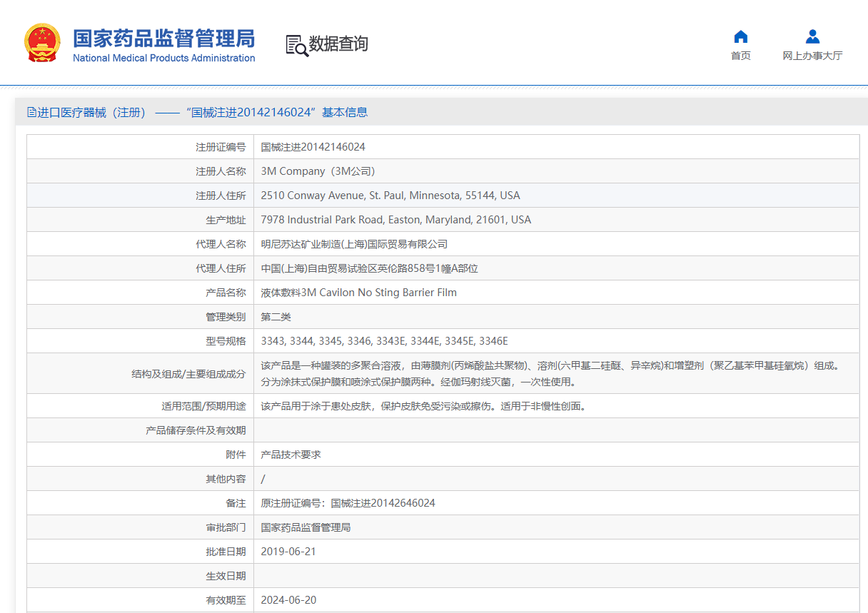This screenshot has width=868, height=613.
Task: Open 网上办事大厅 user icon
Action: pyautogui.click(x=812, y=36)
